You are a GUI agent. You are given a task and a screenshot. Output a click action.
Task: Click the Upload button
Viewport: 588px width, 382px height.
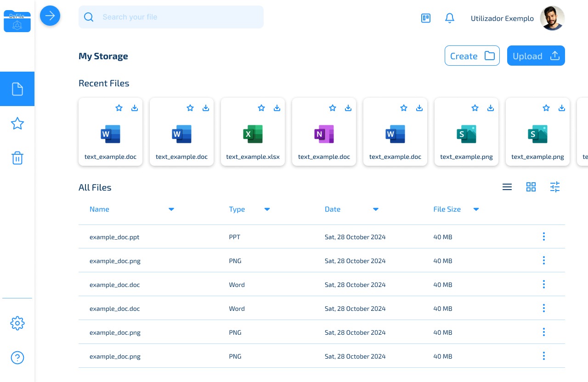536,56
